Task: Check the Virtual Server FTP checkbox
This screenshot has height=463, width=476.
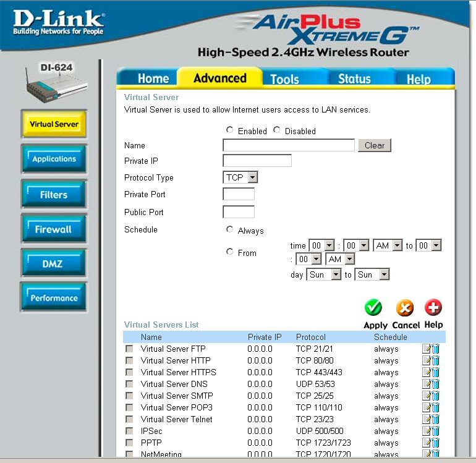Action: pos(129,349)
